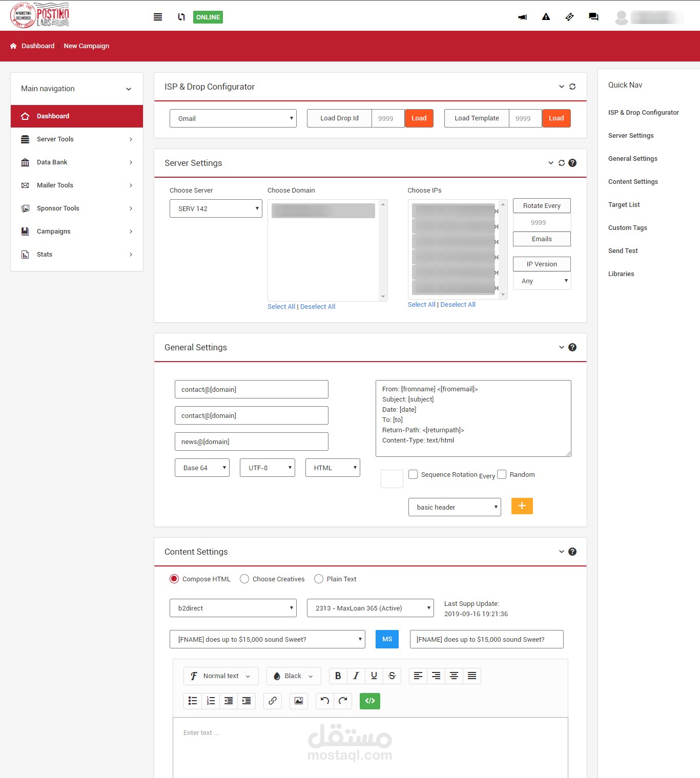Refresh the Server Settings panel
Screen dimensions: 700x778
click(x=562, y=163)
